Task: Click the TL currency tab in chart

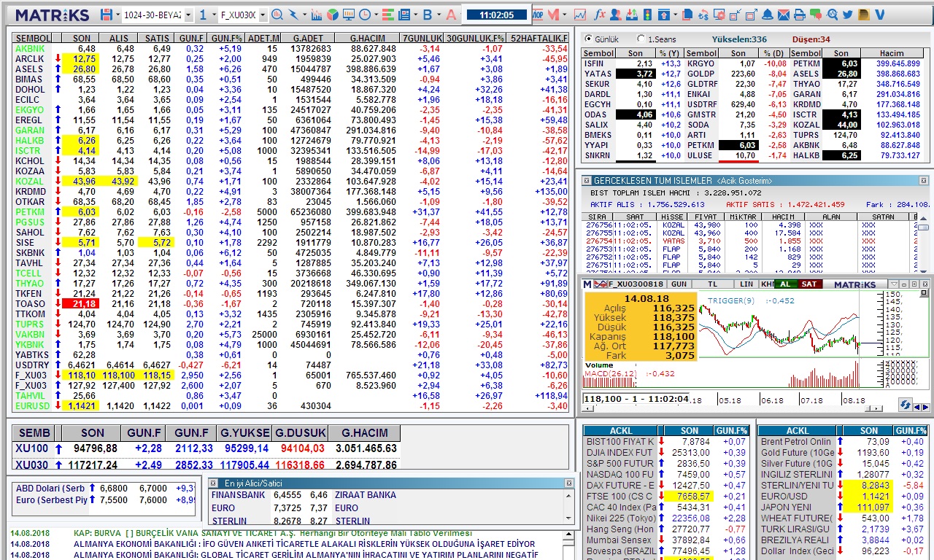Action: coord(712,284)
